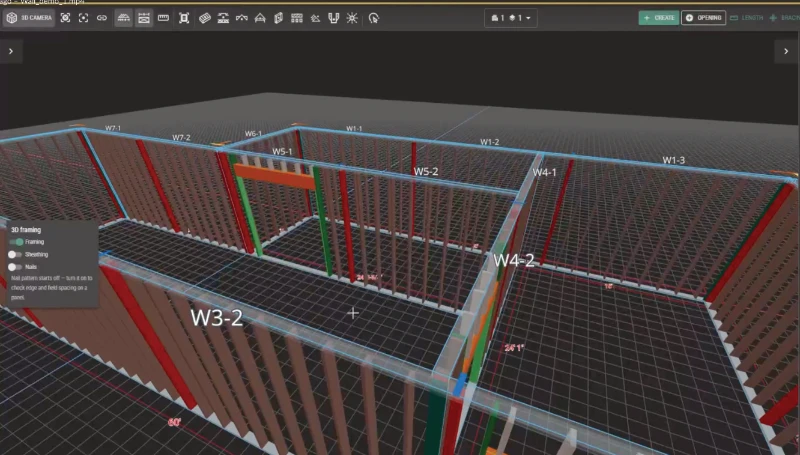Click the fit-to-extents frame icon
The width and height of the screenshot is (800, 455).
(184, 18)
